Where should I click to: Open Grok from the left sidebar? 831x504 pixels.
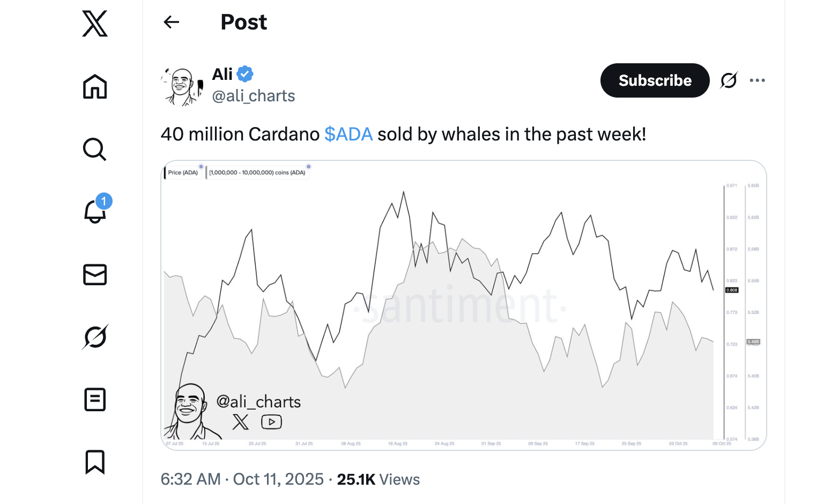[x=95, y=337]
